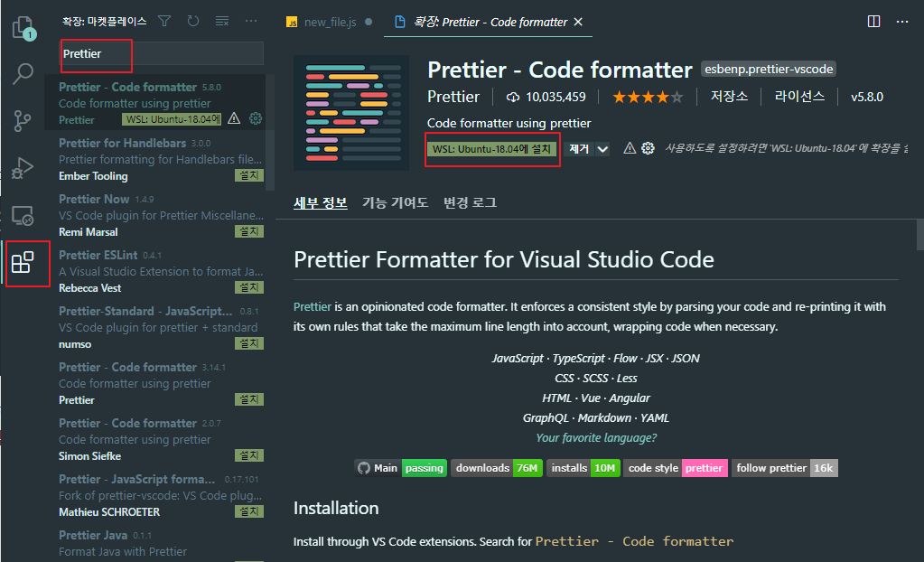Click the extension details page scrollbar

tap(920, 235)
